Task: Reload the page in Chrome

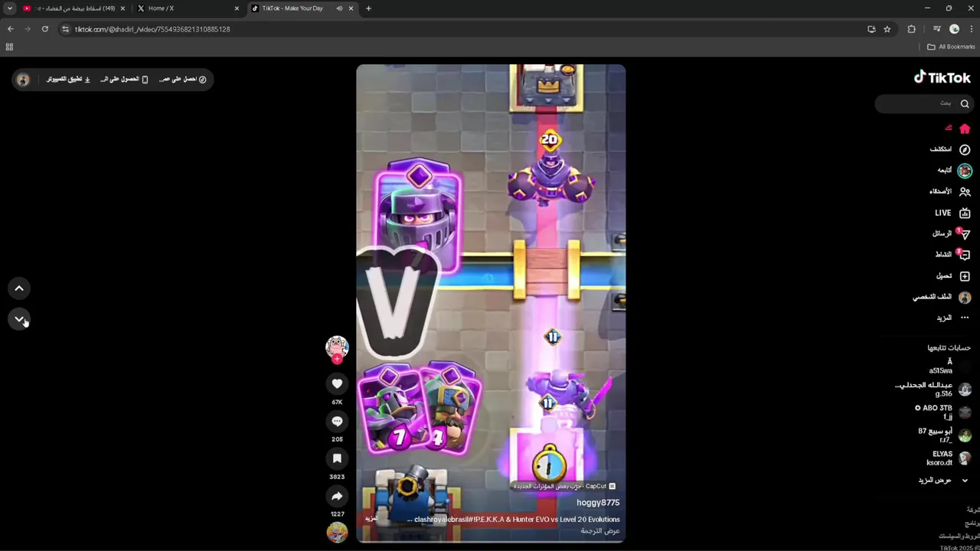Action: pyautogui.click(x=45, y=29)
